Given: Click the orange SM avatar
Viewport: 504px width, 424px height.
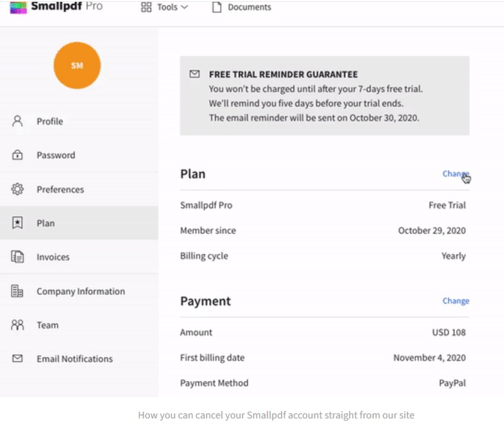Looking at the screenshot, I should click(x=77, y=66).
